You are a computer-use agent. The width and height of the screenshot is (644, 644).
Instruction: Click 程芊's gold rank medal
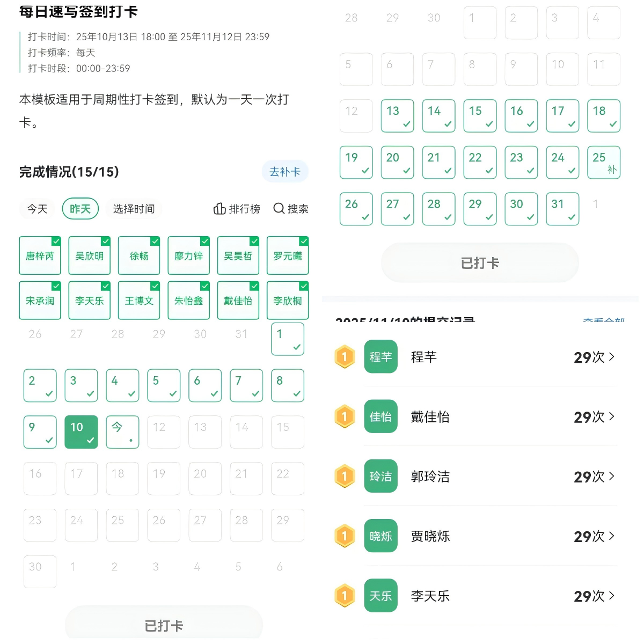[x=345, y=357]
